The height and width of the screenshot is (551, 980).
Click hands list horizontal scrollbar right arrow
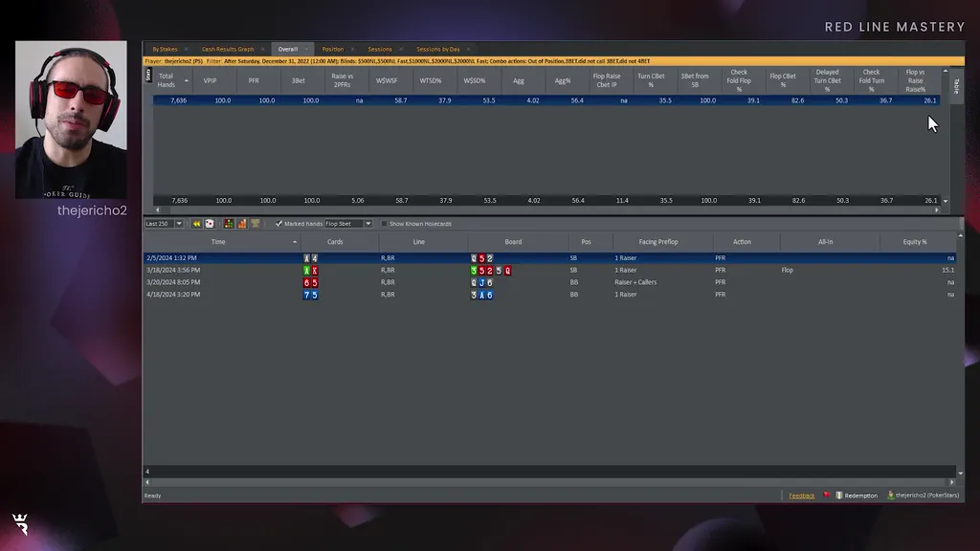point(952,482)
